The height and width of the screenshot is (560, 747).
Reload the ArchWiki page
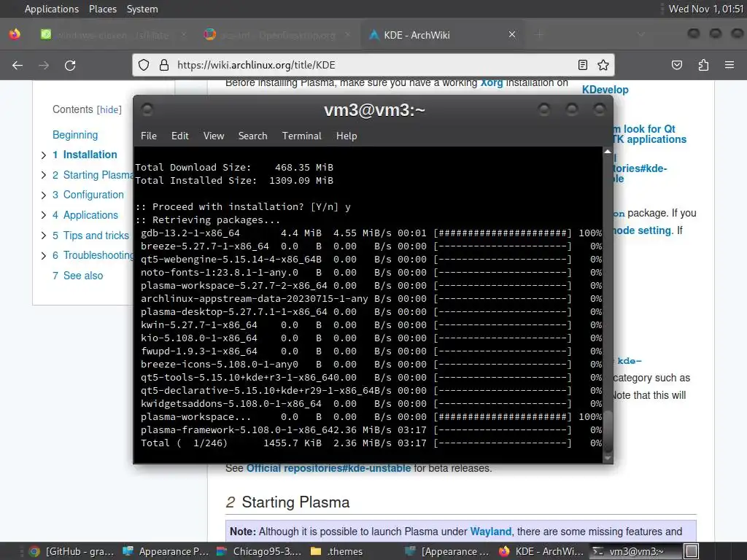point(70,65)
